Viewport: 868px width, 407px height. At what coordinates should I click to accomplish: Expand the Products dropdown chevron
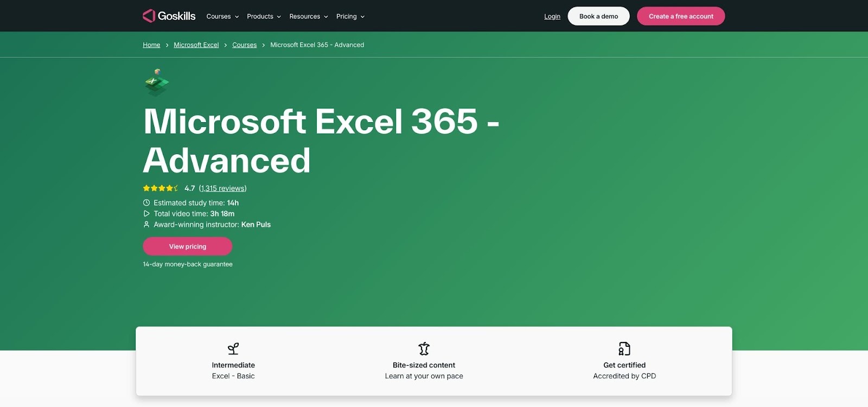click(279, 17)
